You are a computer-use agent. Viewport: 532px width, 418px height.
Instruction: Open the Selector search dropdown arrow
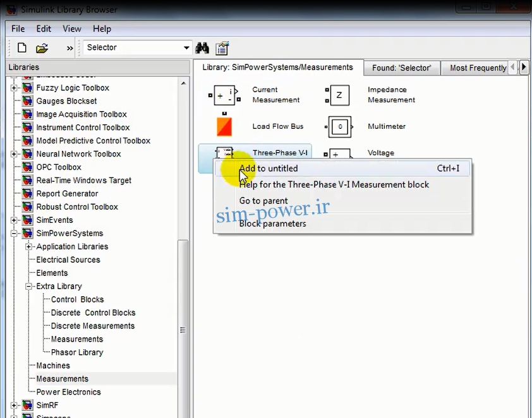186,47
